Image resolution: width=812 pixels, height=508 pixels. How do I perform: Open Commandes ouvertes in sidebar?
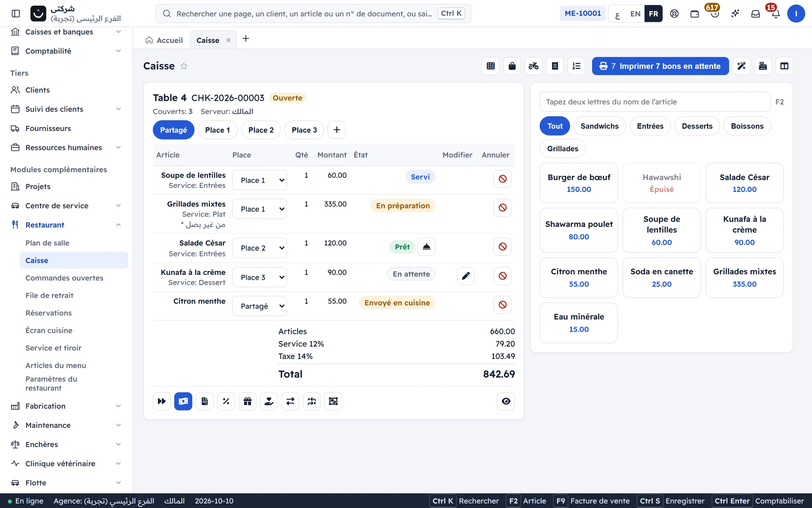(x=64, y=278)
